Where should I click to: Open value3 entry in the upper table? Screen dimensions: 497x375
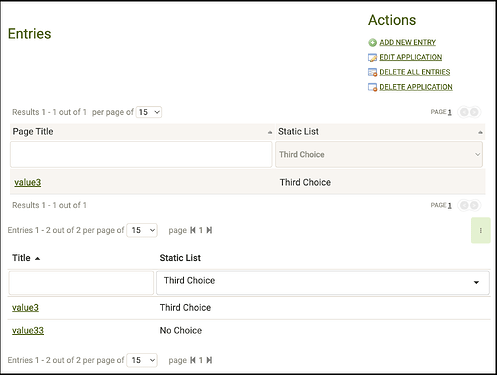[28, 182]
